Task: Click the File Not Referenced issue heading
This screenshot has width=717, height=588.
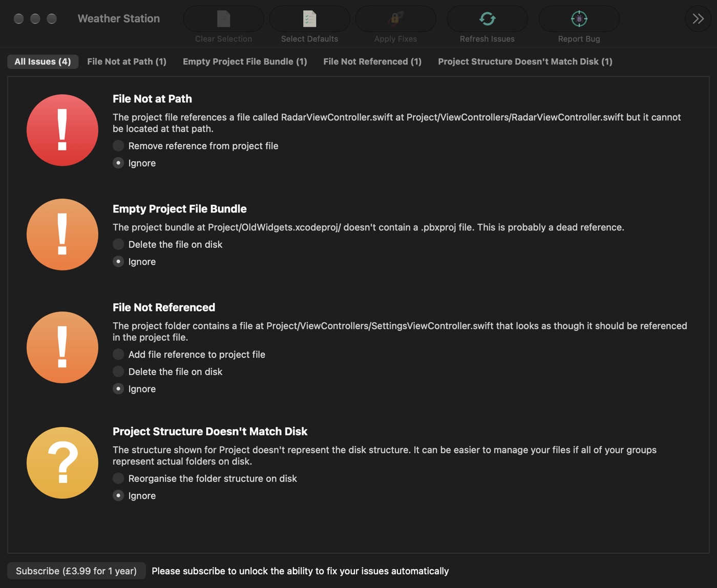Action: tap(164, 307)
